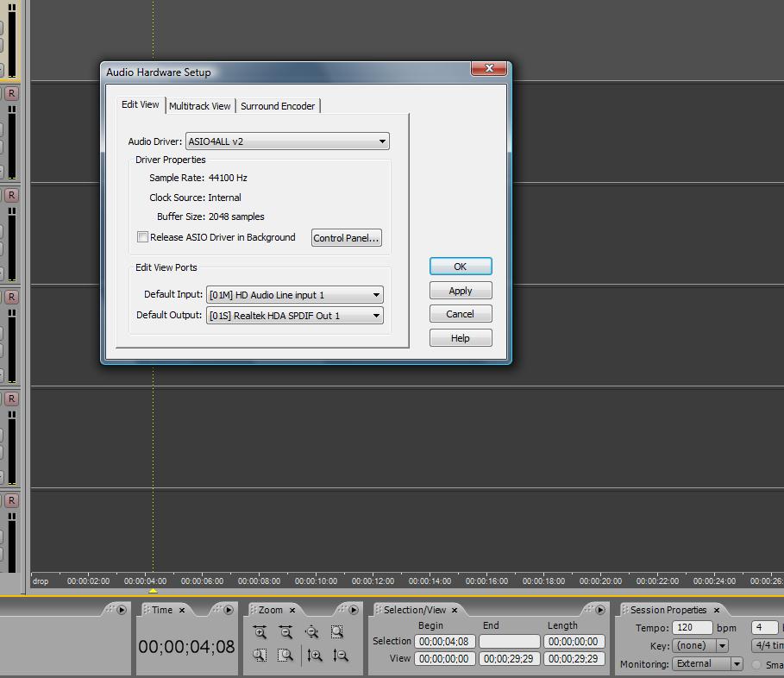Click the 'Sample Rate: 44100 Hz' text
Image resolution: width=784 pixels, height=678 pixels.
point(198,178)
